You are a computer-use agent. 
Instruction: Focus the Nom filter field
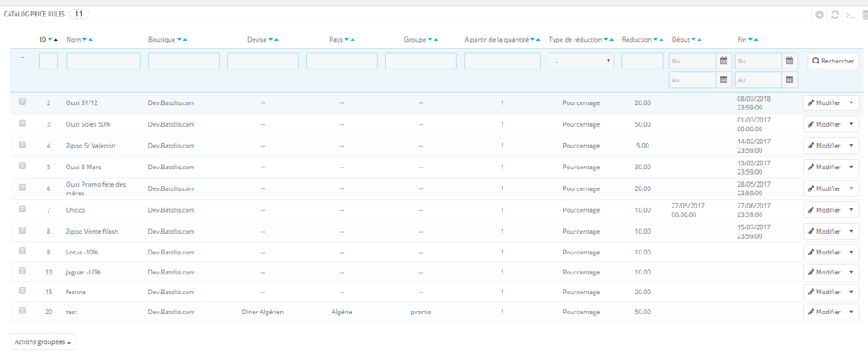pyautogui.click(x=103, y=61)
